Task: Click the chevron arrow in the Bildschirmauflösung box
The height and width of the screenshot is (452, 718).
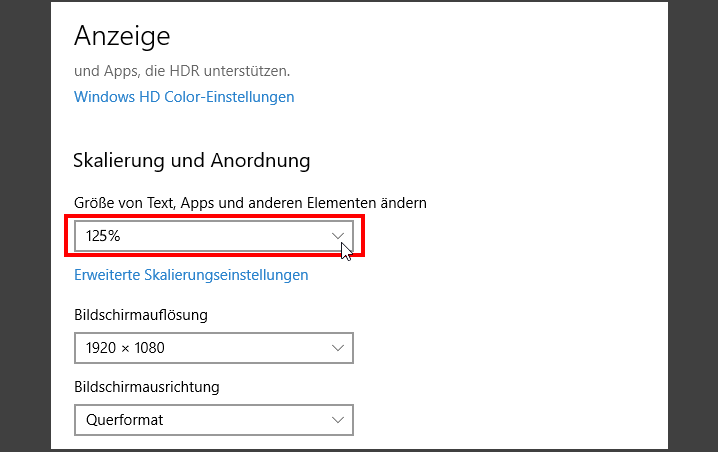Action: tap(338, 348)
